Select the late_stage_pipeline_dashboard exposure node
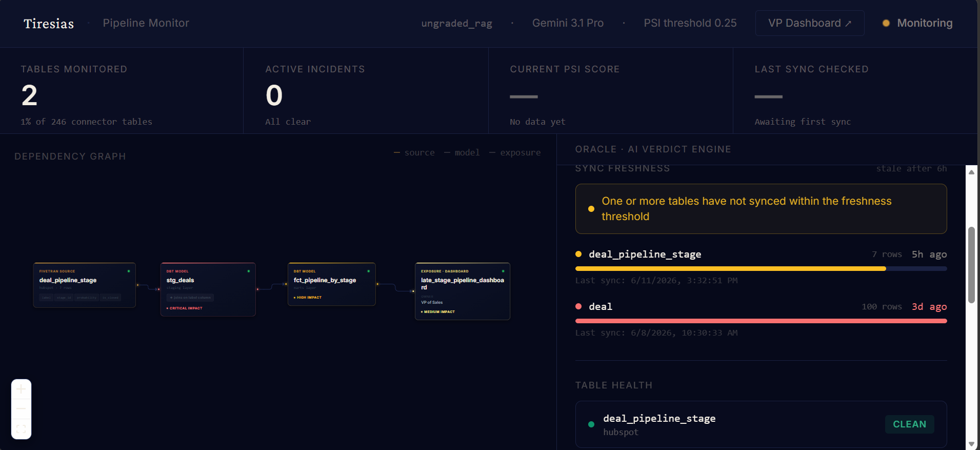The height and width of the screenshot is (450, 980). pos(463,291)
